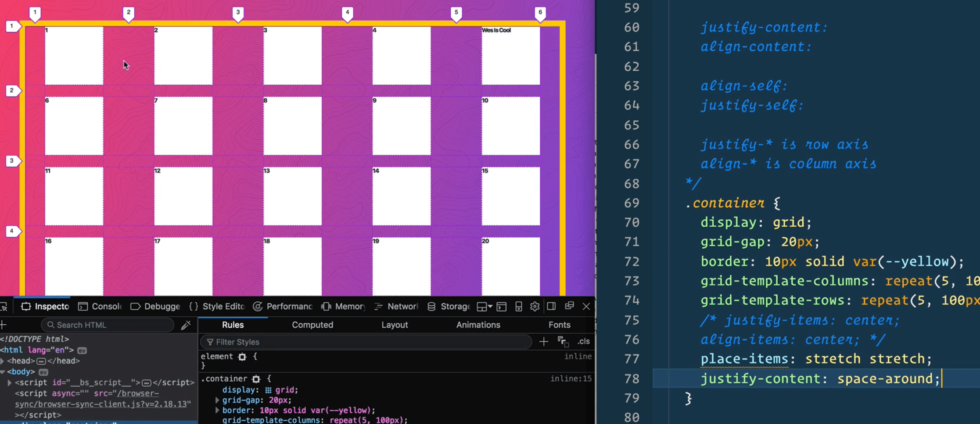The image size is (980, 424).
Task: Close the developer tools panel
Action: (586, 306)
